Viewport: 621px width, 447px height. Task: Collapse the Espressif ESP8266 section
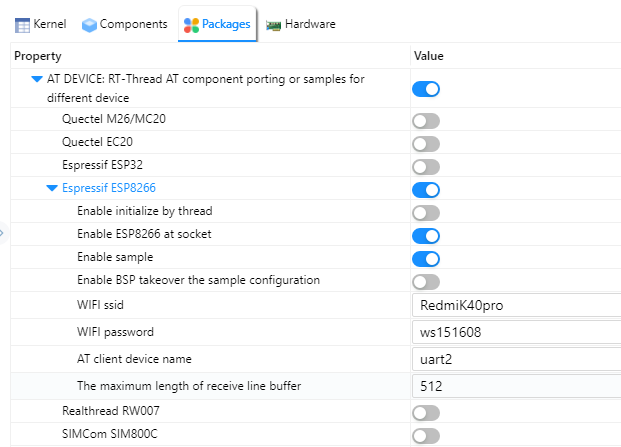[x=52, y=188]
